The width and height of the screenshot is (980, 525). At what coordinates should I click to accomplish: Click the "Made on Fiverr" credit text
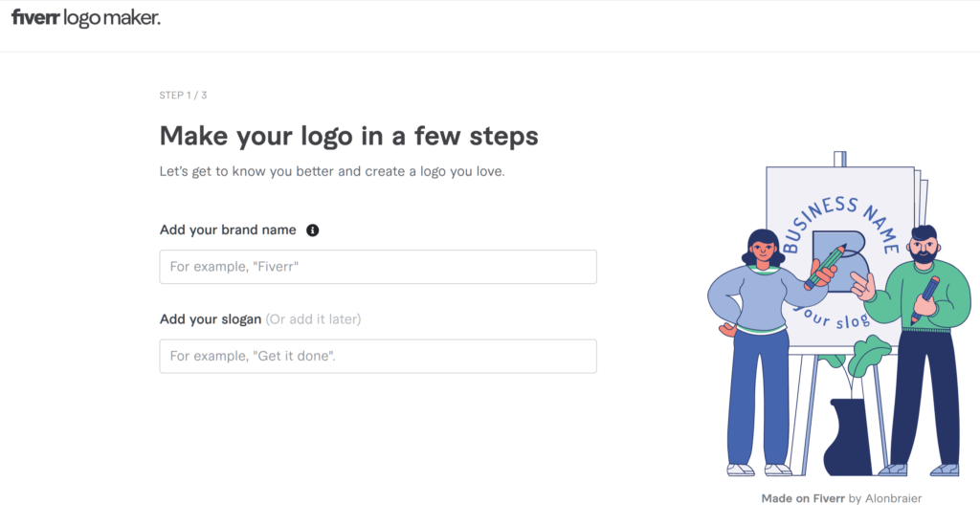pos(803,498)
